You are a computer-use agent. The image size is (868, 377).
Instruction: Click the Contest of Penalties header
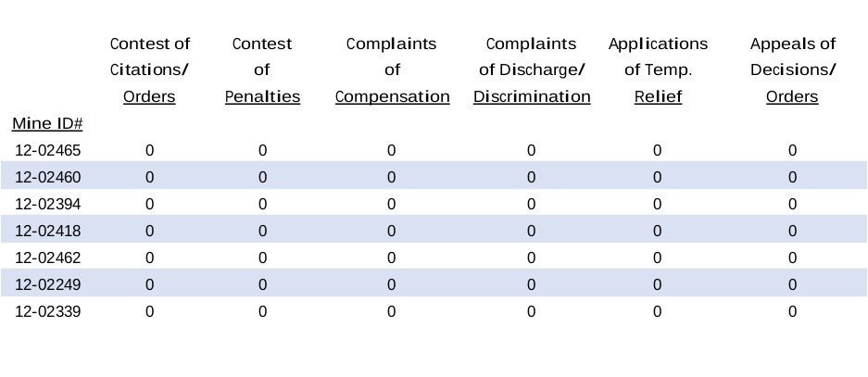point(262,70)
